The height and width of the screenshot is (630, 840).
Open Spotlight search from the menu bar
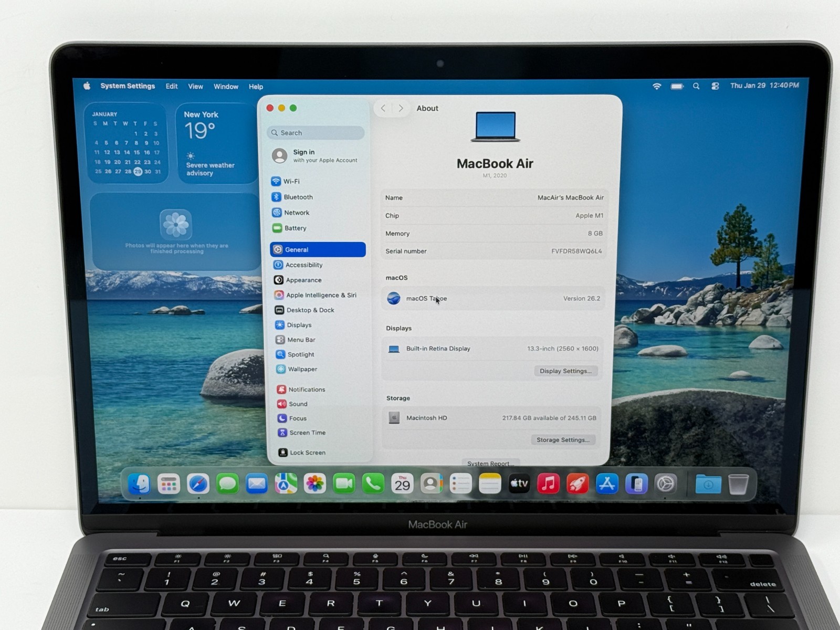pos(696,86)
